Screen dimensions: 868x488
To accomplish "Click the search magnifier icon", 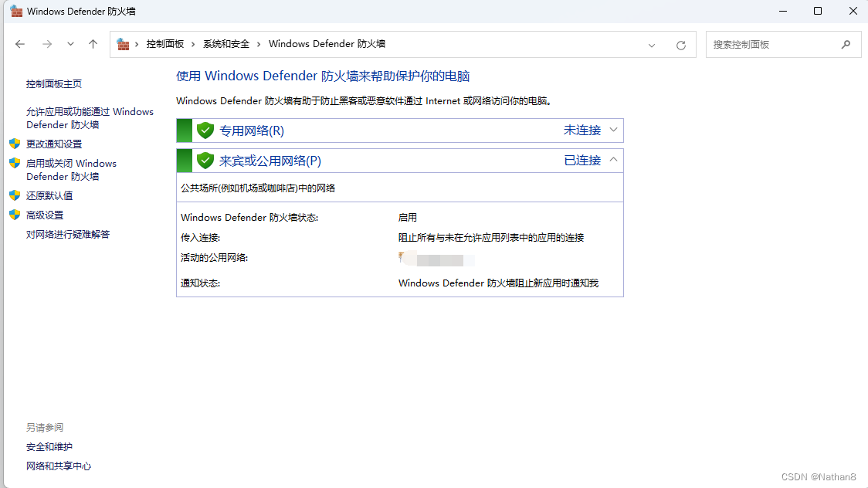I will point(846,44).
